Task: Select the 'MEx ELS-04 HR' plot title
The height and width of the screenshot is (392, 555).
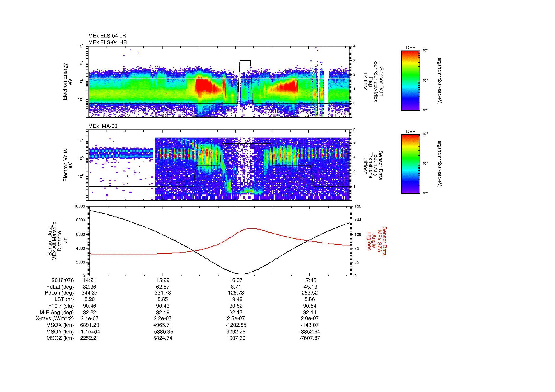Action: click(x=107, y=42)
